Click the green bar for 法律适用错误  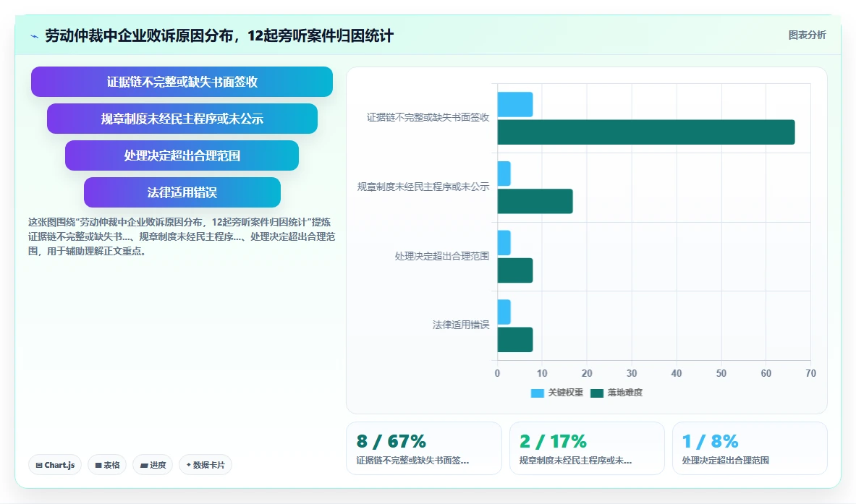click(x=514, y=339)
